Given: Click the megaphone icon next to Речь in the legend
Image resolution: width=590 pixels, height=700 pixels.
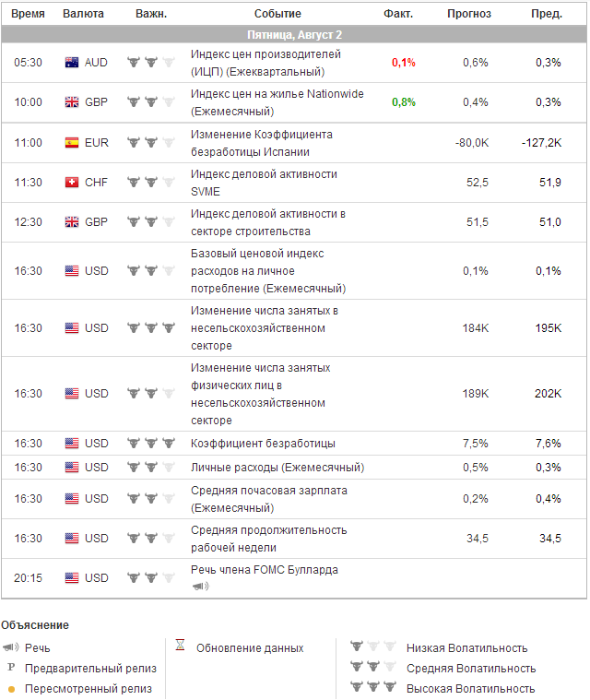Looking at the screenshot, I should [x=11, y=648].
